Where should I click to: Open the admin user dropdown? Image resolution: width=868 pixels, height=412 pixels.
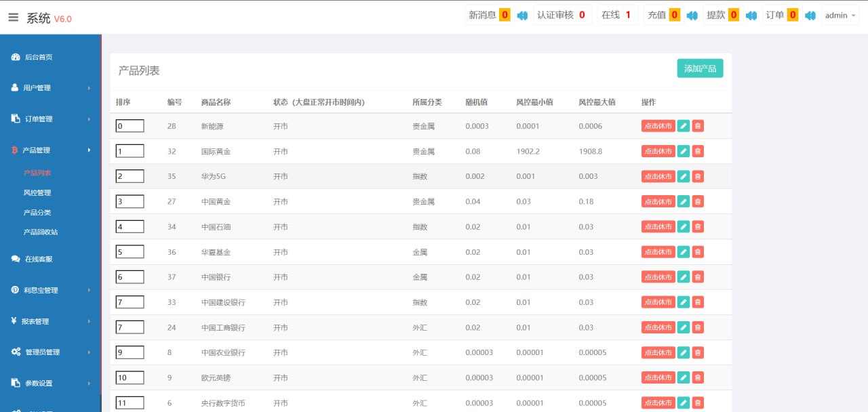click(840, 16)
